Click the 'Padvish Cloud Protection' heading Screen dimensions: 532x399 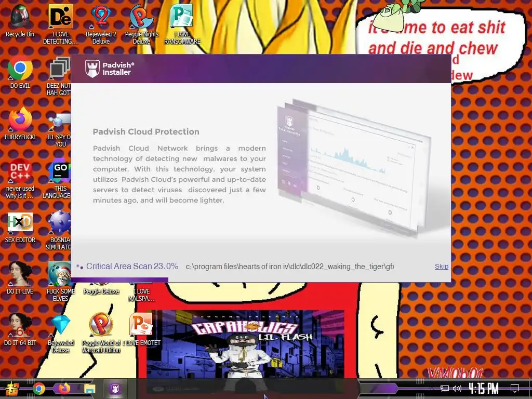(146, 131)
